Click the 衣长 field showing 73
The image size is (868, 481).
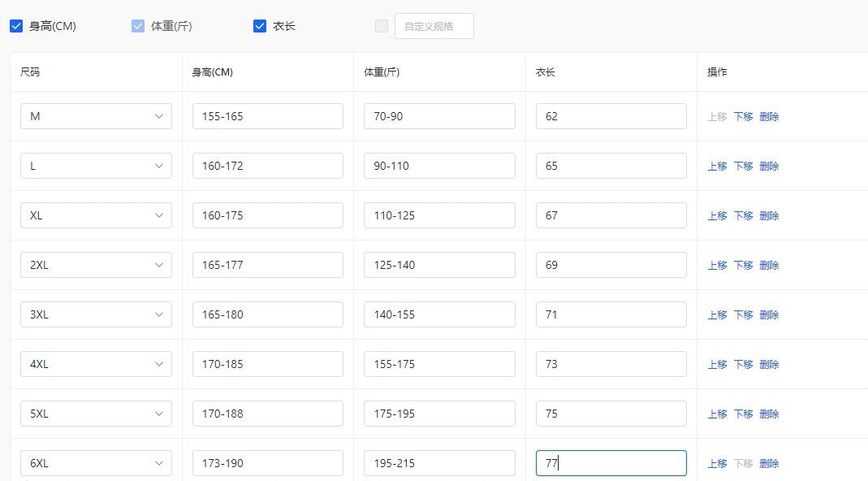pos(611,364)
